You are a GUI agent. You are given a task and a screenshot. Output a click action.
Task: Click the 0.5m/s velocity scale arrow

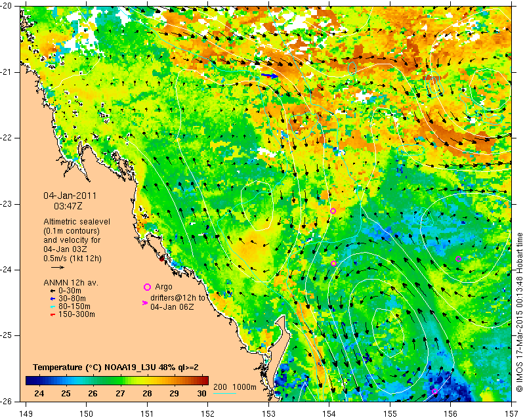pyautogui.click(x=58, y=267)
